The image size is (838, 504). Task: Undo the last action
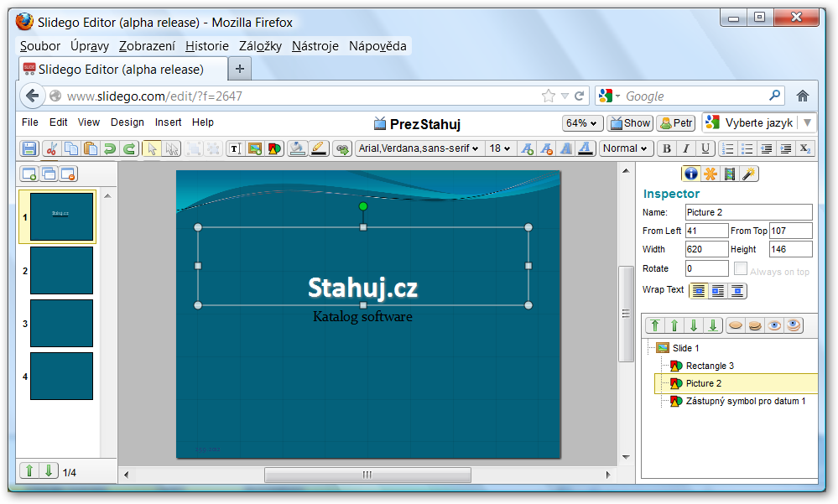click(x=110, y=148)
